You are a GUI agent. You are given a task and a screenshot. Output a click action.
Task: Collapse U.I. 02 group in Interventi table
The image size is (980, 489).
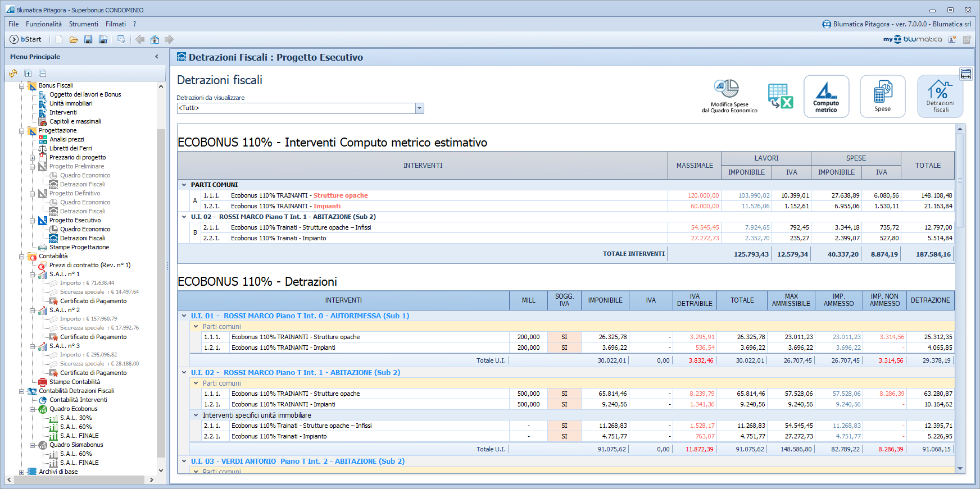point(184,217)
